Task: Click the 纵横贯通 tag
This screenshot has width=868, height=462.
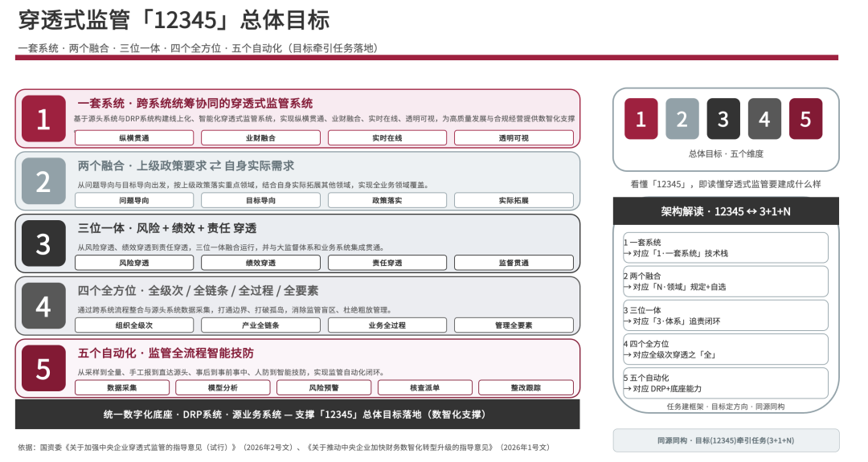Action: 134,137
